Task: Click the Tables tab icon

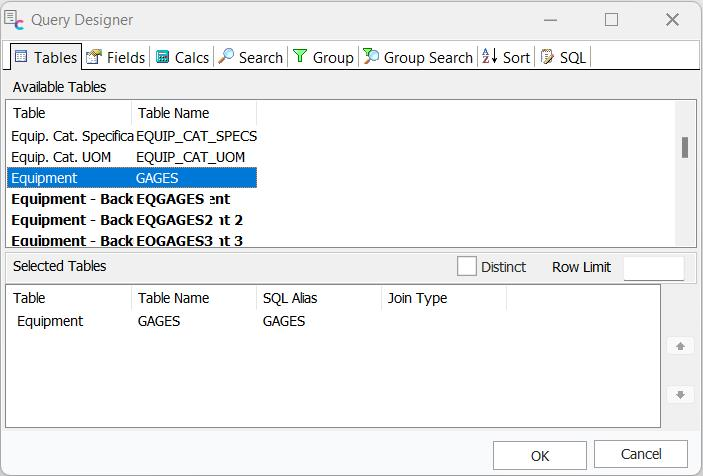Action: pyautogui.click(x=21, y=57)
